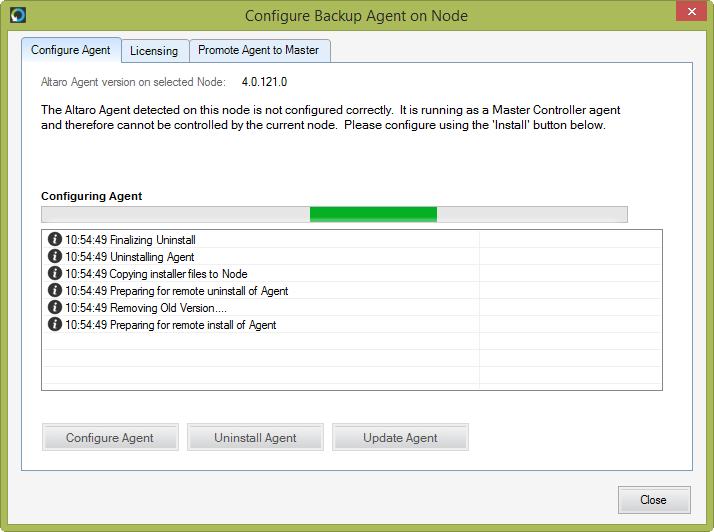714x532 pixels.
Task: Click info icon beside Removing Old Version entry
Action: (x=55, y=307)
